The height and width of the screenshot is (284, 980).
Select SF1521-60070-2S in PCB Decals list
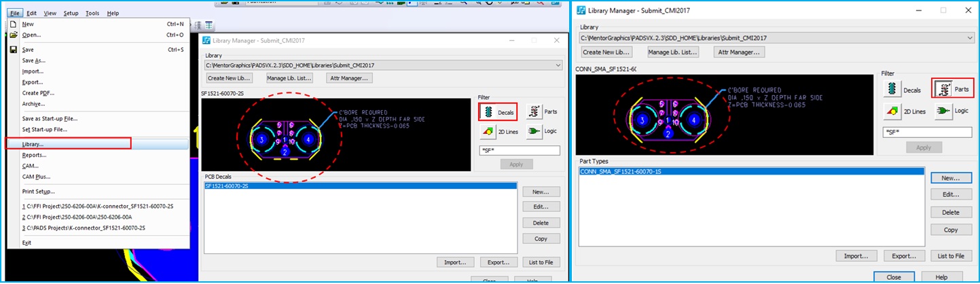[x=232, y=186]
